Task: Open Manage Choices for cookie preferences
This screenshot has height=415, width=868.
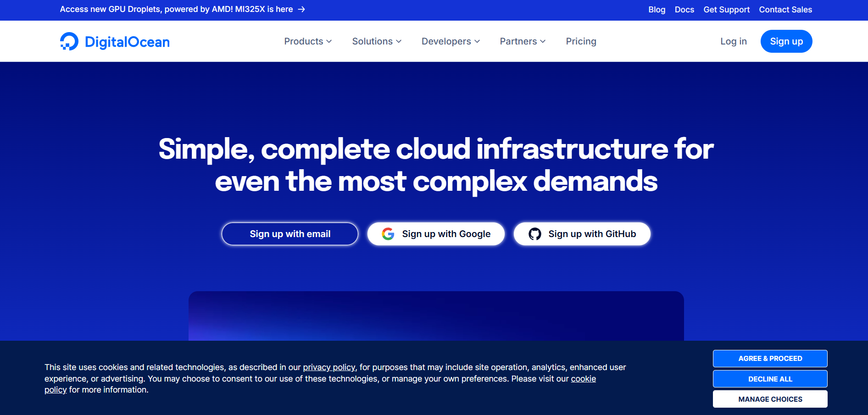Action: tap(770, 399)
